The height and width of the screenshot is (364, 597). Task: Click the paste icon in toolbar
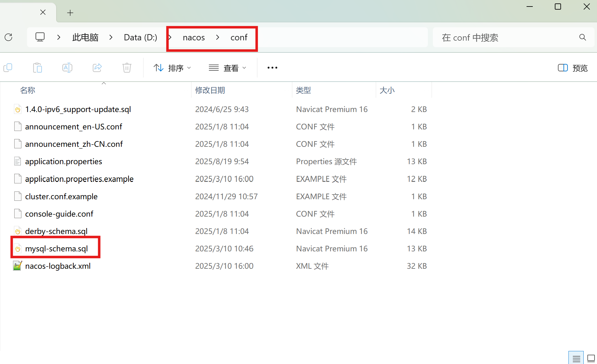[x=38, y=68]
